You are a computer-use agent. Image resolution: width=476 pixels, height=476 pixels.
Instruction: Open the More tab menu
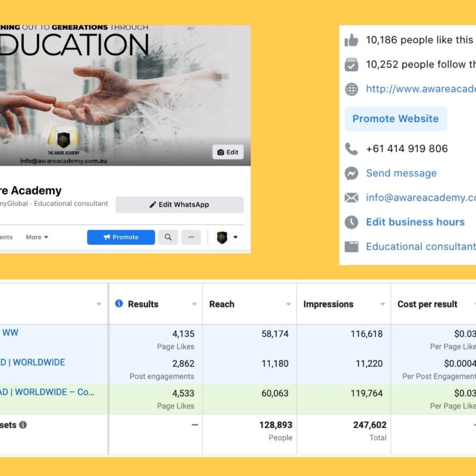pyautogui.click(x=37, y=237)
